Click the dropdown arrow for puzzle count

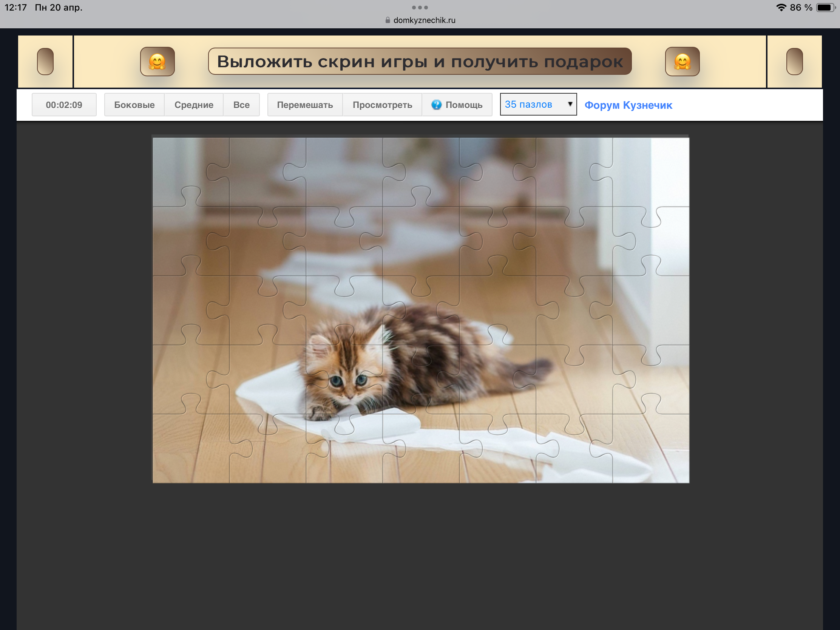point(570,104)
